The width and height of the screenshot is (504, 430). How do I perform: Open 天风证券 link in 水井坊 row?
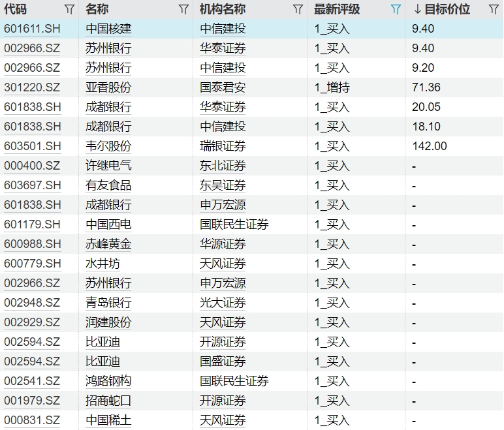point(223,264)
